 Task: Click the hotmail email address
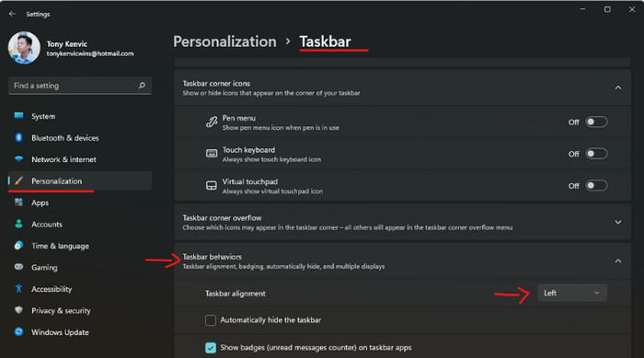[x=90, y=54]
